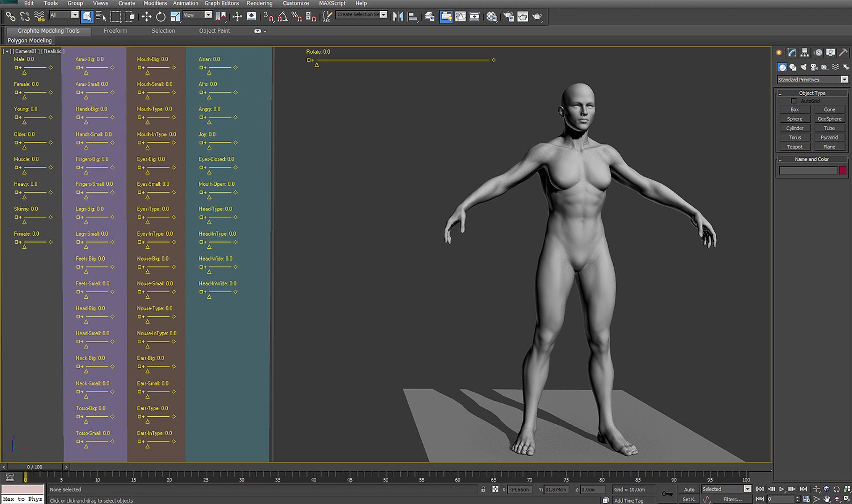
Task: Create a Teapot primitive
Action: tap(795, 147)
